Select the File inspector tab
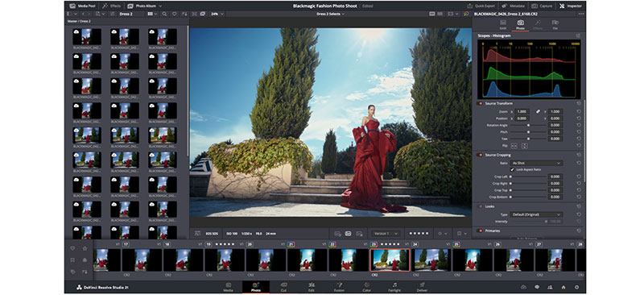 555,24
